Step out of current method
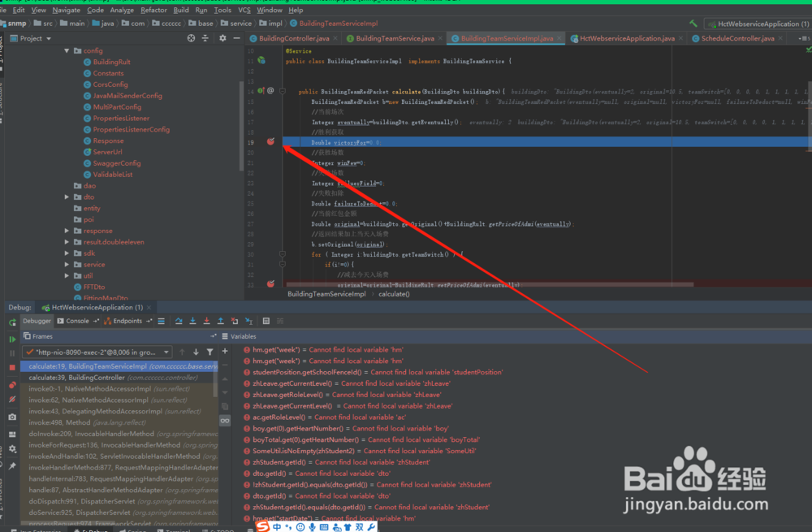Viewport: 812px width, 532px height. tap(221, 321)
